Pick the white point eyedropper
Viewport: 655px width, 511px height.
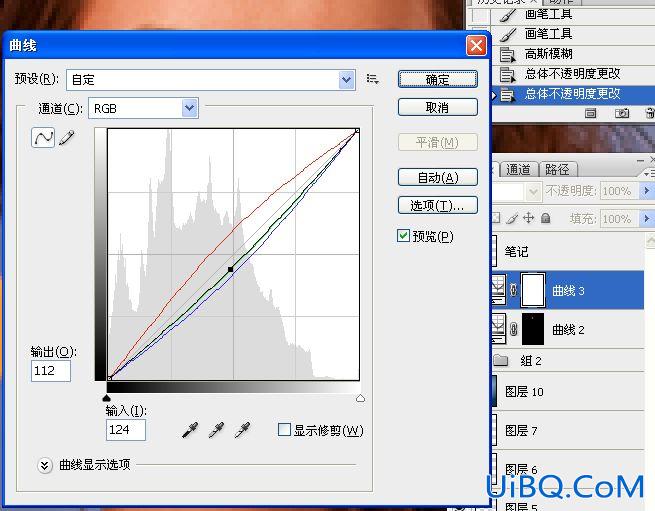point(243,430)
